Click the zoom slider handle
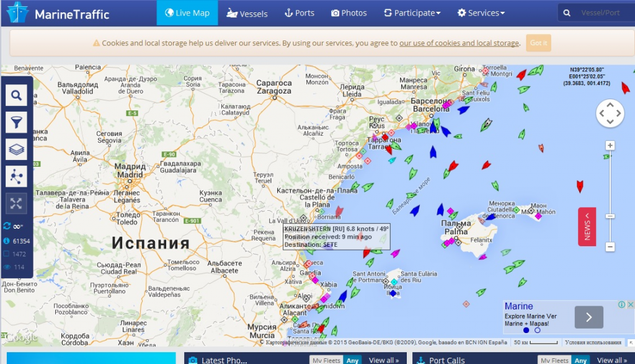Screen dimensions: 635x364 click(610, 216)
